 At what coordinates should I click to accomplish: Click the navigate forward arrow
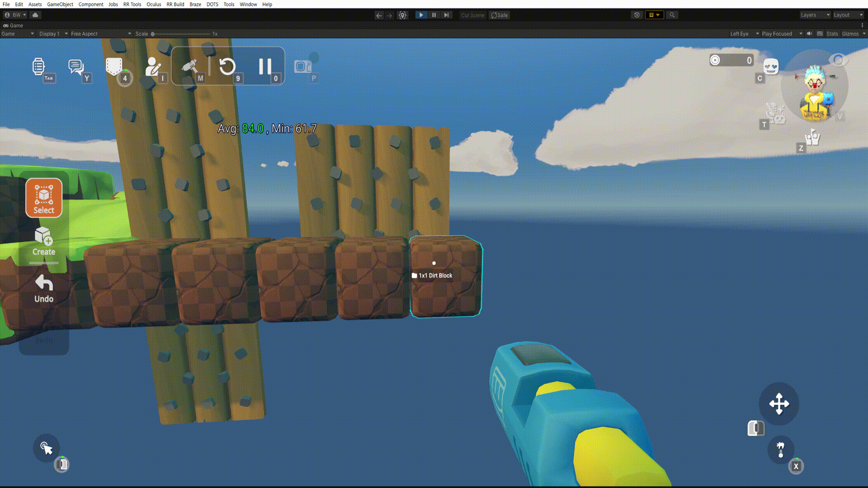pyautogui.click(x=389, y=15)
